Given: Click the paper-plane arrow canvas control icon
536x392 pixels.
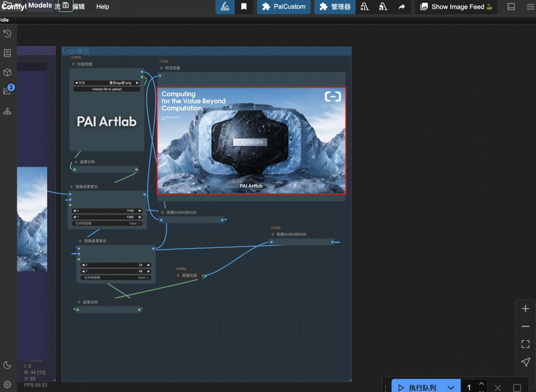Looking at the screenshot, I should [526, 362].
